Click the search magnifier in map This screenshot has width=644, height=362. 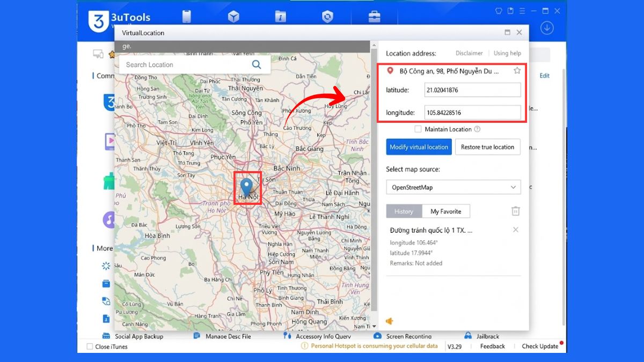(x=257, y=64)
